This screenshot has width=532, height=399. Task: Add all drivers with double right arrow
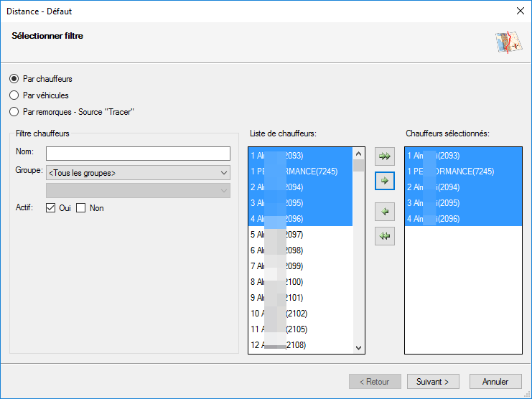tap(384, 156)
